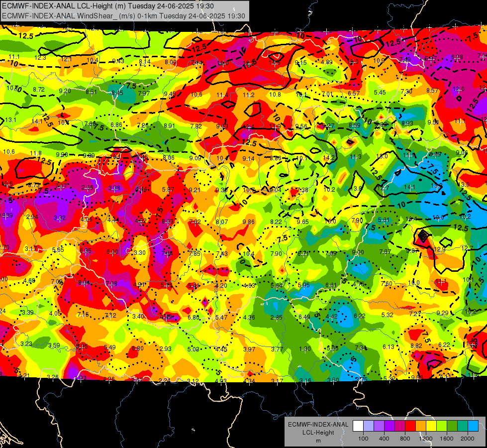Click the map value '8.82'
This screenshot has height=448, width=487.
click(416, 346)
